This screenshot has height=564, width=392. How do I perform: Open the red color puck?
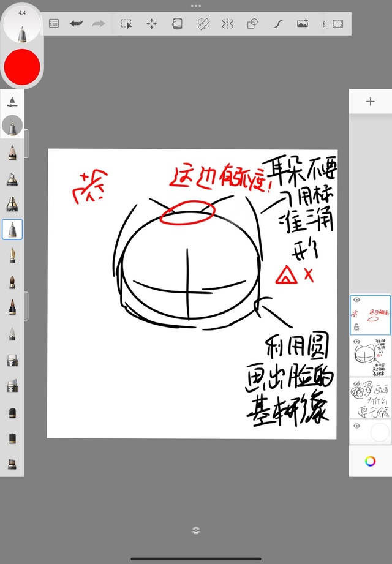coord(22,66)
